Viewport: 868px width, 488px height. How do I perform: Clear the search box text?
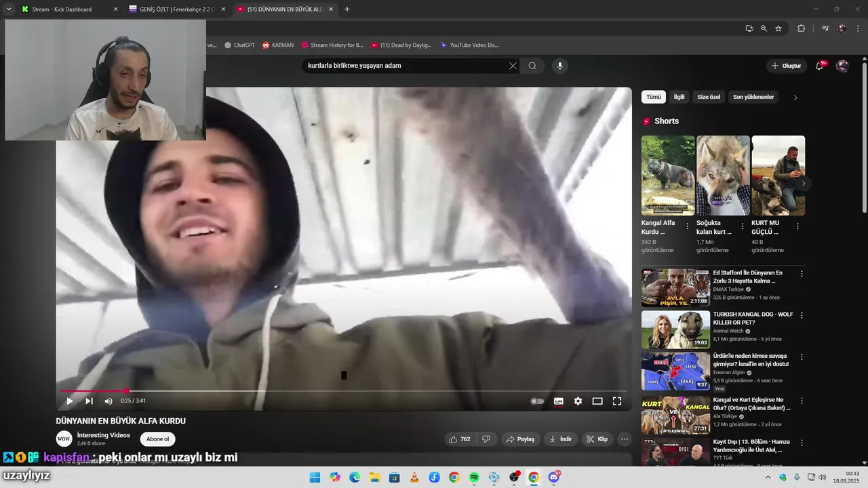[513, 66]
